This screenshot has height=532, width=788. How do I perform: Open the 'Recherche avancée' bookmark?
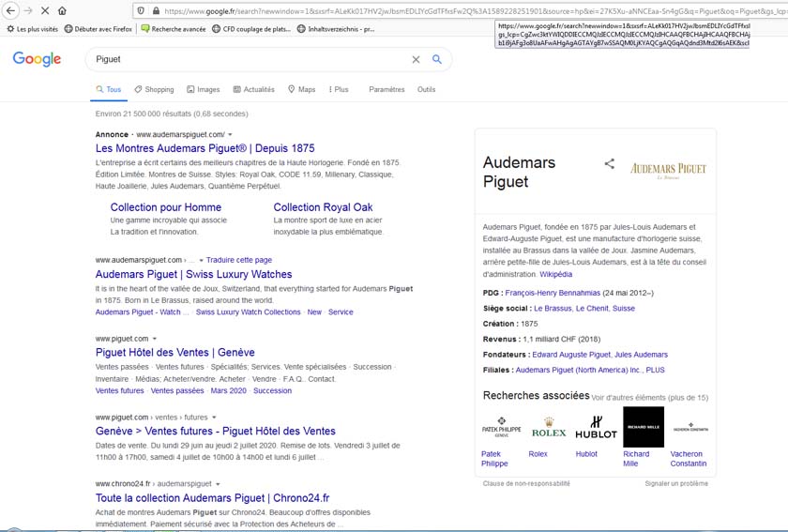174,29
